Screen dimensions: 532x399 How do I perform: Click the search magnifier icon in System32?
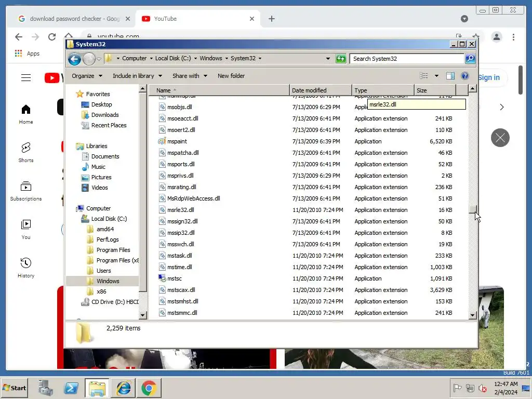tap(470, 59)
